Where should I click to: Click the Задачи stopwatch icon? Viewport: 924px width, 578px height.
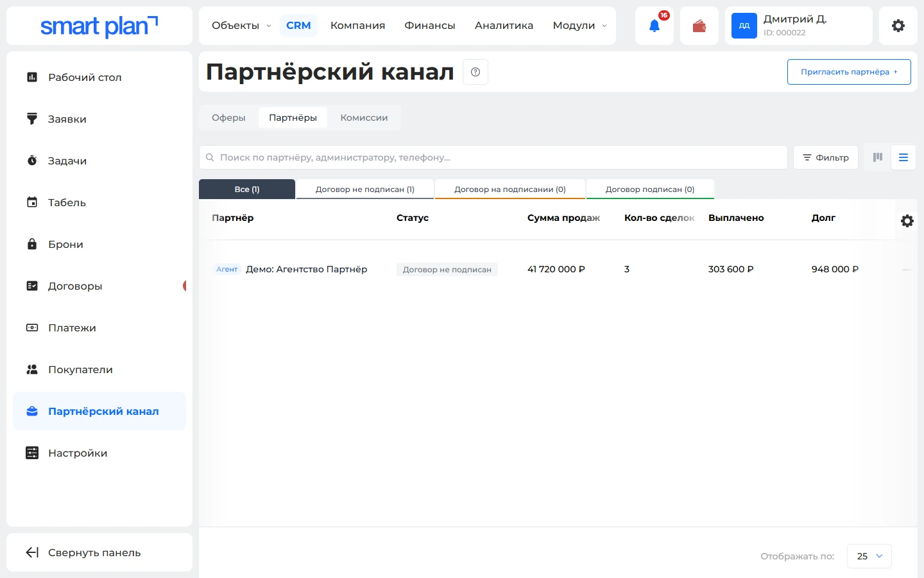click(32, 161)
